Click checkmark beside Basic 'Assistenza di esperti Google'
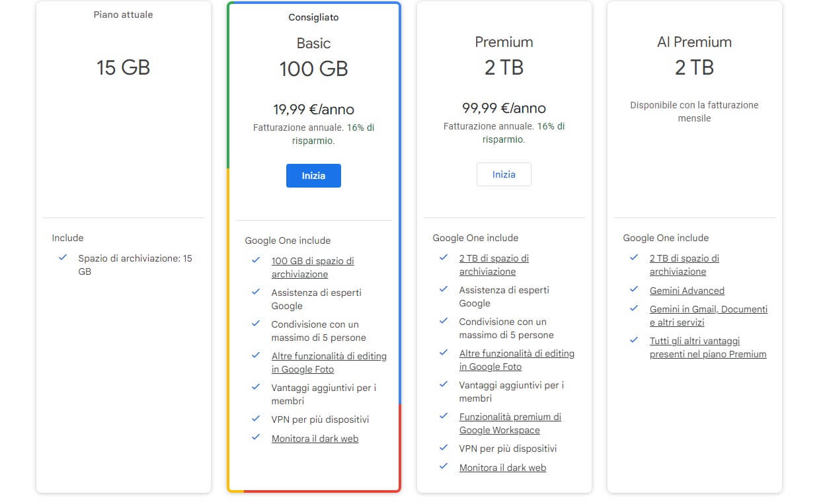 (x=256, y=292)
